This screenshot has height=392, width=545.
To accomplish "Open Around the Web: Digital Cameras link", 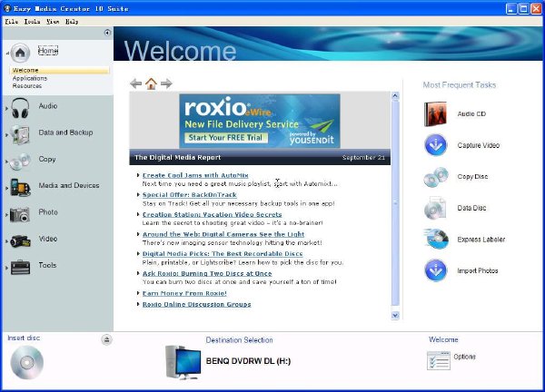I will pyautogui.click(x=223, y=234).
